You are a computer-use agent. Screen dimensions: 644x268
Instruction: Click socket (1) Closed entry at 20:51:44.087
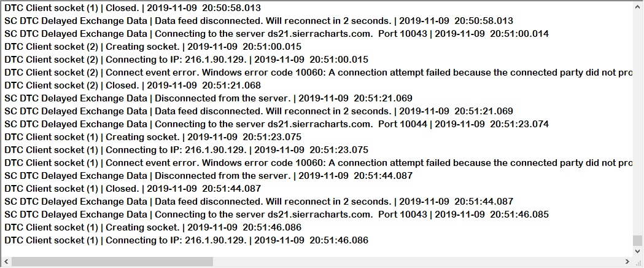pyautogui.click(x=133, y=189)
